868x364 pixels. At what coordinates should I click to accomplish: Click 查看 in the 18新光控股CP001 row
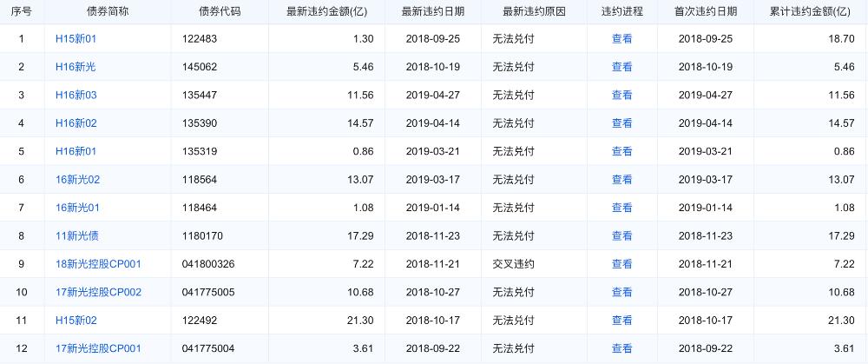point(621,264)
